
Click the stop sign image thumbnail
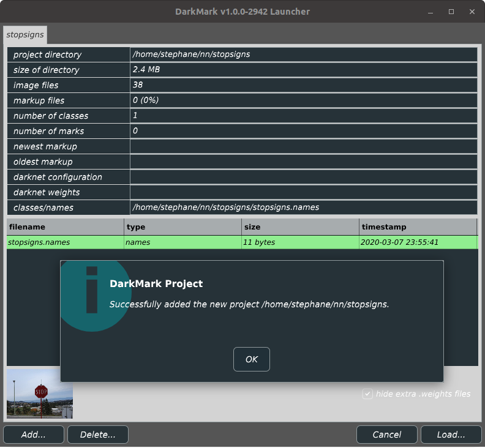(x=40, y=394)
